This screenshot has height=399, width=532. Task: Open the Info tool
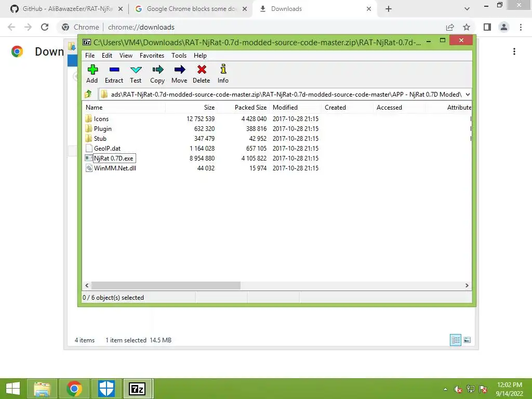pos(223,74)
